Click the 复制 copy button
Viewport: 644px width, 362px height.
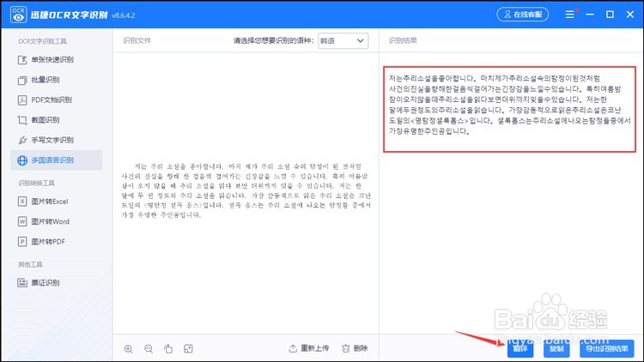556,349
